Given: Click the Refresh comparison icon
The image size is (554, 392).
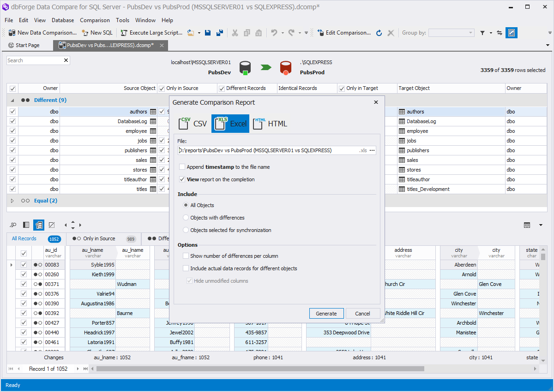Looking at the screenshot, I should tap(379, 33).
